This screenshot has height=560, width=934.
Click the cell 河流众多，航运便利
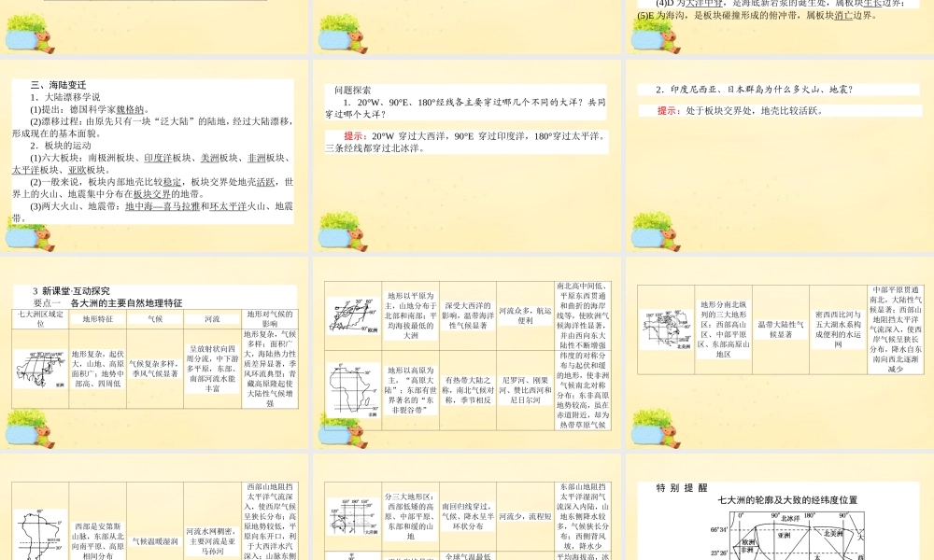[x=525, y=315]
